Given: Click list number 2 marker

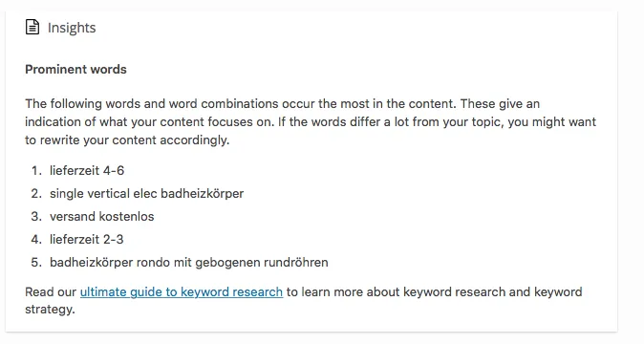Looking at the screenshot, I should click(36, 193).
